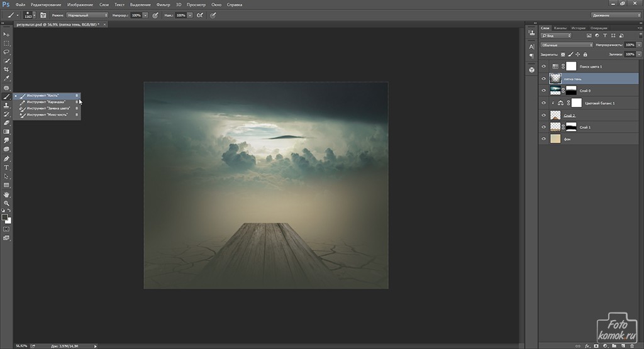This screenshot has width=644, height=349.
Task: Select the Hand tool
Action: (x=7, y=194)
